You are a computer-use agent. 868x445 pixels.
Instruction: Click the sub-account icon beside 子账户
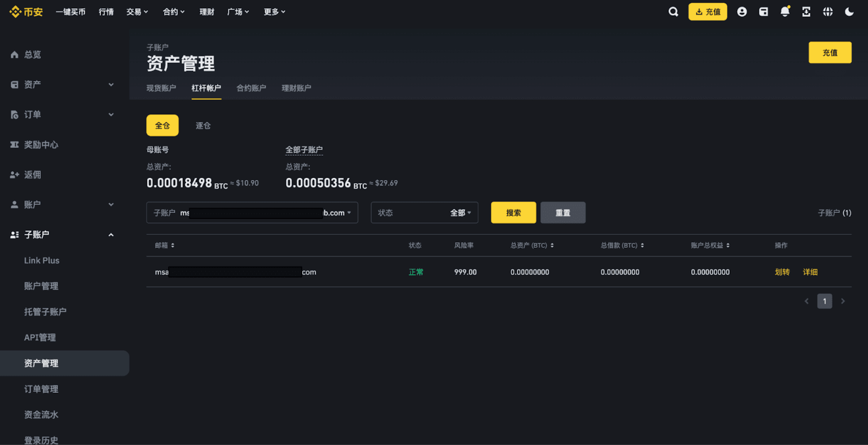tap(15, 235)
